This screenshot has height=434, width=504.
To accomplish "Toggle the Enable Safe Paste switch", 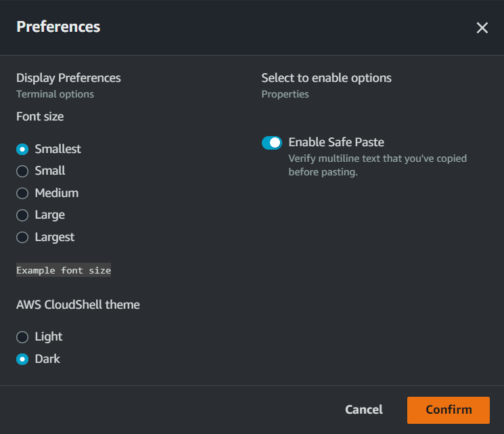I will (x=272, y=143).
